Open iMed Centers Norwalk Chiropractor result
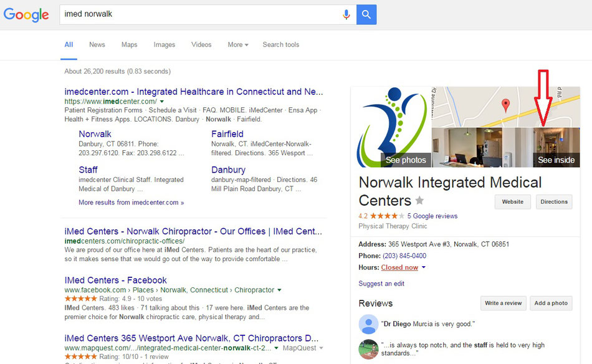The width and height of the screenshot is (592, 364). coord(193,231)
